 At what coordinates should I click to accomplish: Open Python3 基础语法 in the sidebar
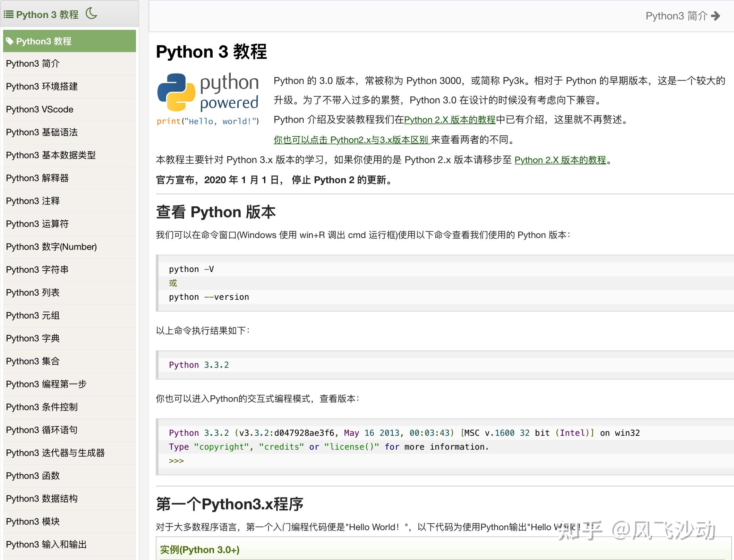point(42,132)
